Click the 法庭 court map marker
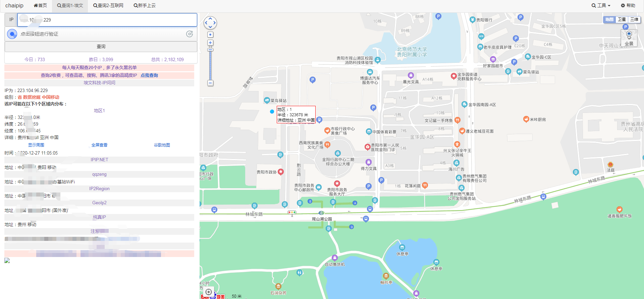This screenshot has height=299, width=644. tap(610, 165)
